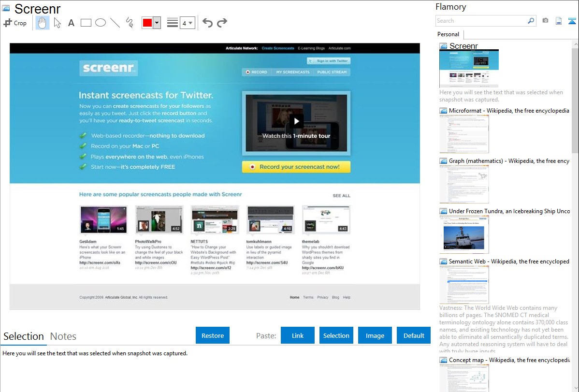The image size is (579, 392).
Task: Click the icon beside Semantic Web title
Action: click(443, 261)
